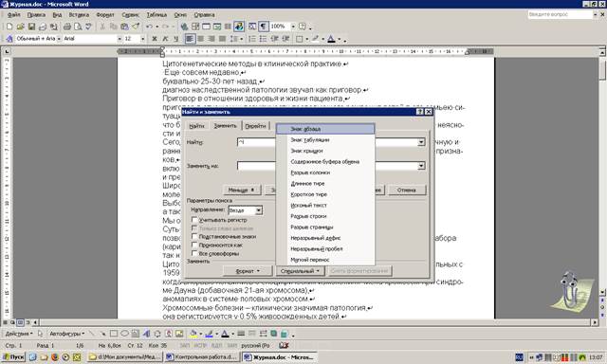The width and height of the screenshot is (607, 364).
Task: Click the Format Painter brush icon
Action: 136,27
